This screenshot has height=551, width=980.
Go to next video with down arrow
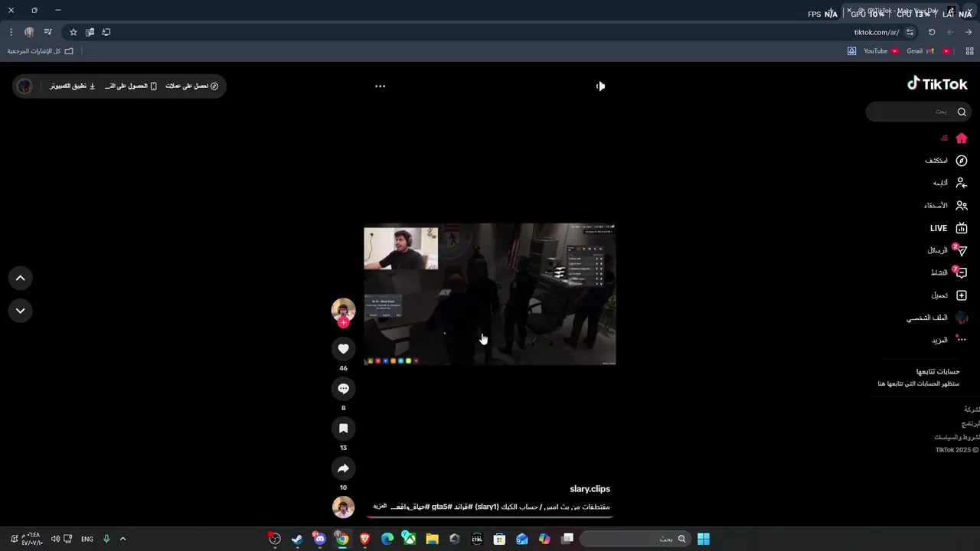[x=21, y=311]
